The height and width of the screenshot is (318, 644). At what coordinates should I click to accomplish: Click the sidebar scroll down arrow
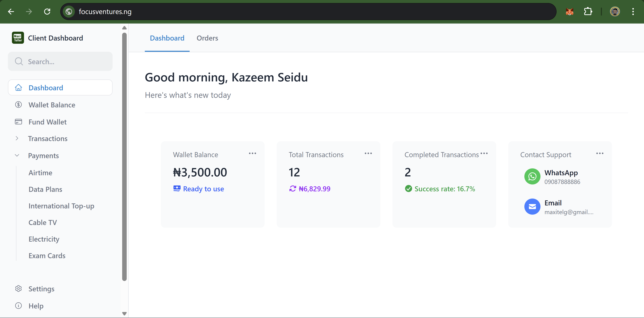tap(124, 313)
